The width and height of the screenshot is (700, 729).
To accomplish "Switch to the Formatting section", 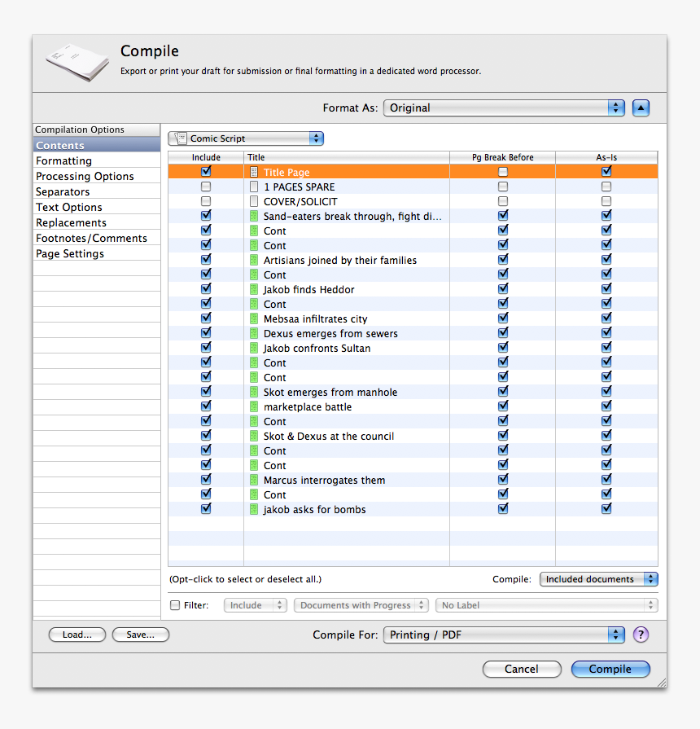I will point(63,160).
